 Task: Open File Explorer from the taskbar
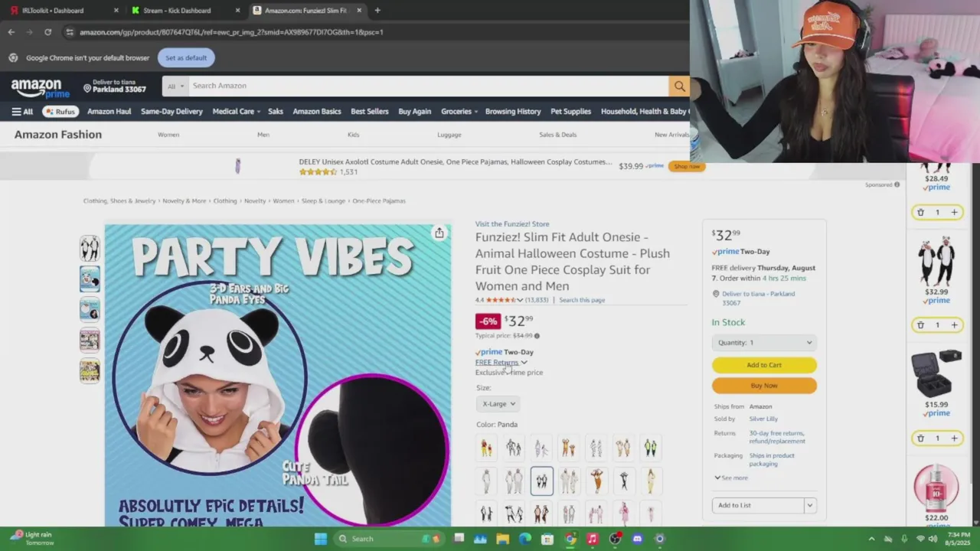pos(503,539)
